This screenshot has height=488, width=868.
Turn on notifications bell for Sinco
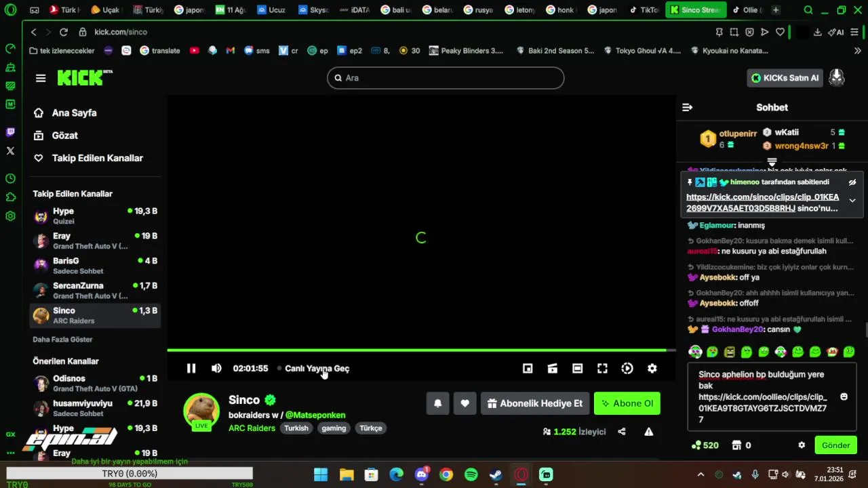click(x=438, y=403)
